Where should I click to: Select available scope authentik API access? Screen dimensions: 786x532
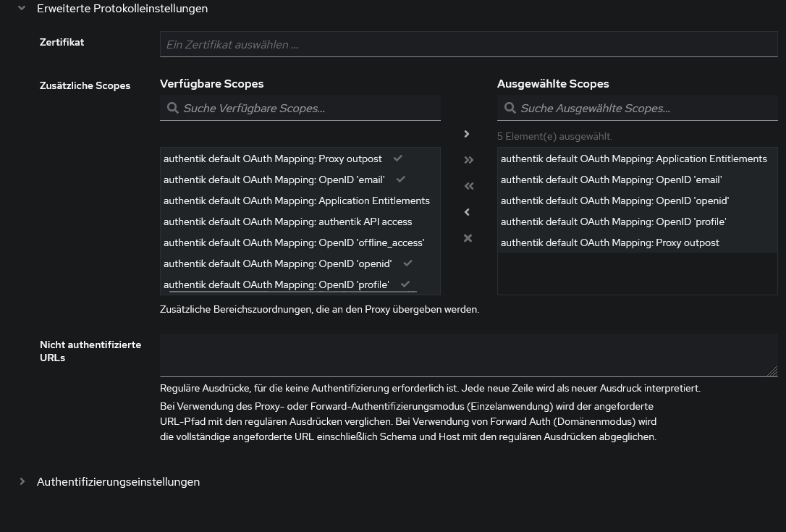(287, 221)
